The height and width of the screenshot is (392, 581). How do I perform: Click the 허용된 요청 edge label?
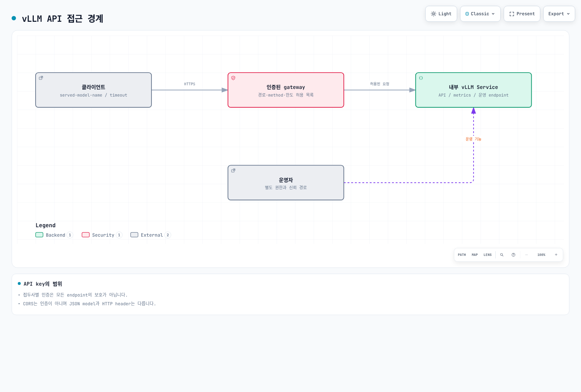pos(379,84)
